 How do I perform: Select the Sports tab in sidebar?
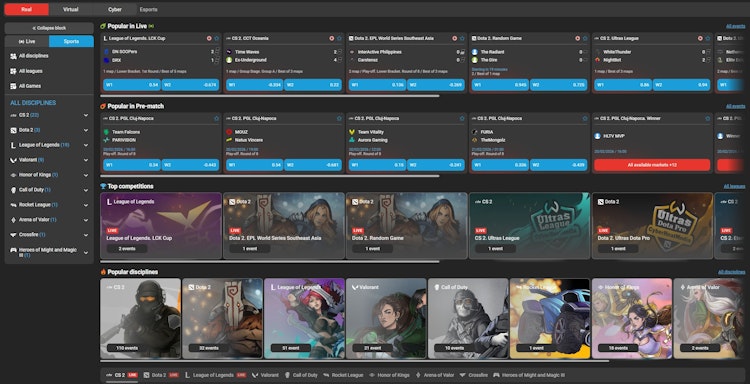pyautogui.click(x=71, y=42)
